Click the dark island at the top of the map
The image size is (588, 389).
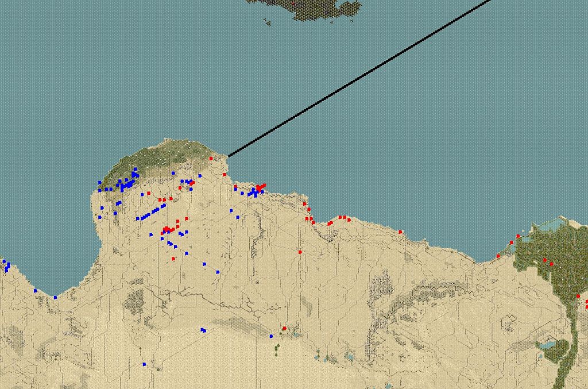click(x=304, y=9)
